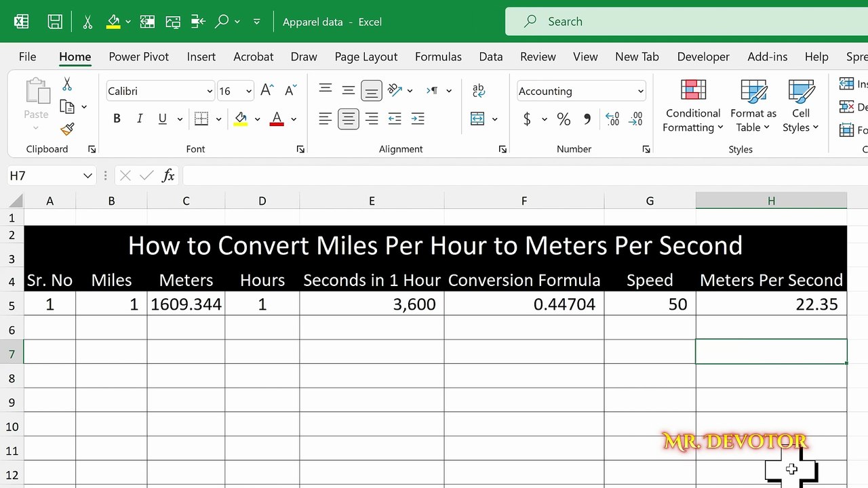
Task: Click the Percent Style button
Action: point(564,119)
